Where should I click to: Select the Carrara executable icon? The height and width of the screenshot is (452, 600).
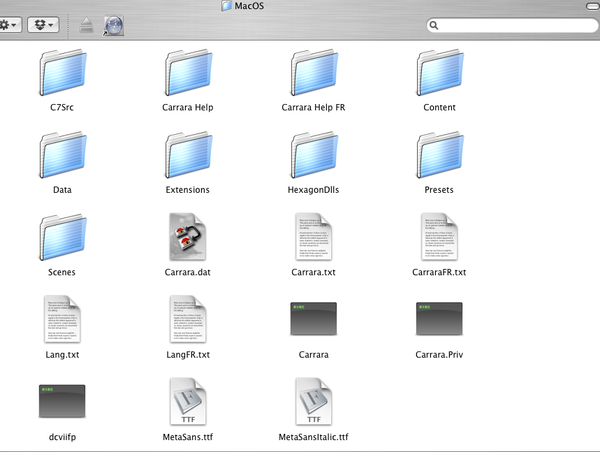click(313, 319)
